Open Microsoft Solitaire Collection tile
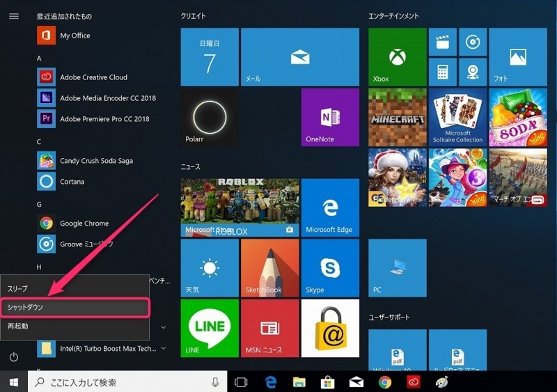 click(457, 117)
